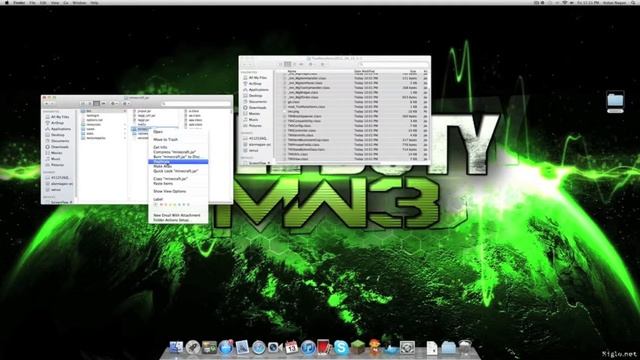Expand the texturepacks folder arrow
This screenshot has height=360, width=640.
click(x=125, y=138)
